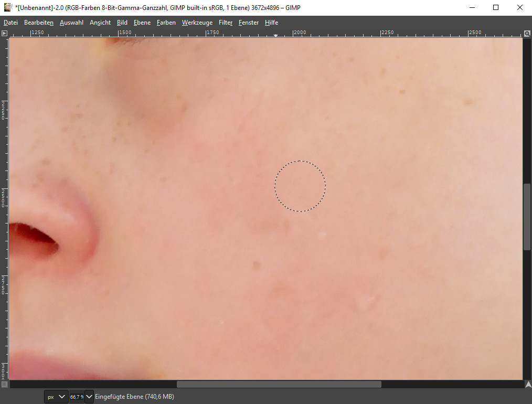Viewport: 532px width, 404px height.
Task: Open the Werkzeuge menu
Action: [x=197, y=23]
